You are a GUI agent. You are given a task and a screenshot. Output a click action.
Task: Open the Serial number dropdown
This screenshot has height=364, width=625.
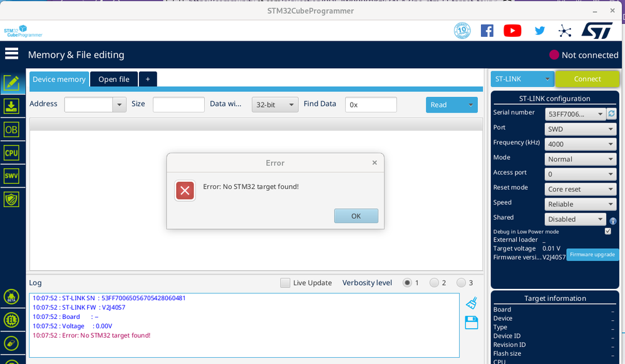pyautogui.click(x=575, y=114)
